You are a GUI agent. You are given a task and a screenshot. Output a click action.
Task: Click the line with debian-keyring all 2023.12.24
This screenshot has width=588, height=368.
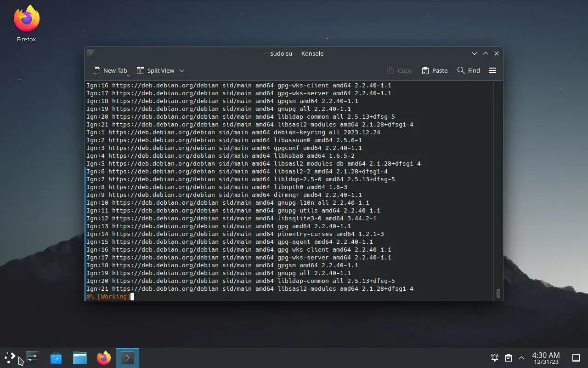[233, 132]
